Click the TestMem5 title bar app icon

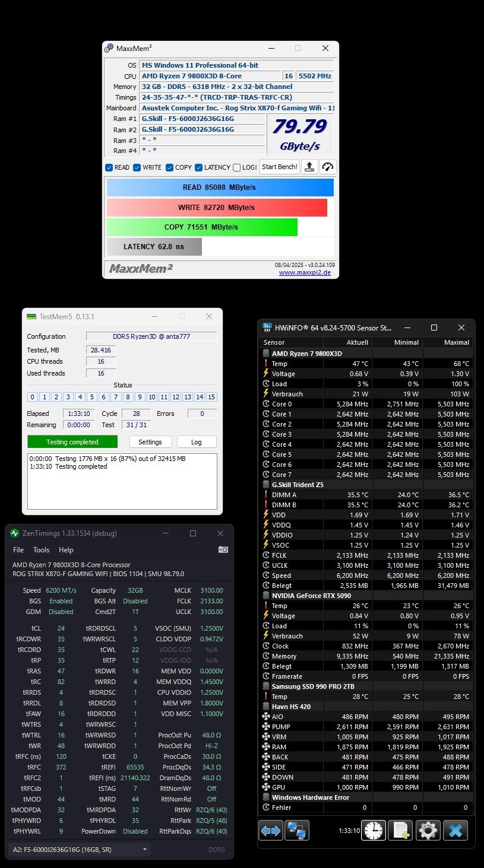pyautogui.click(x=31, y=317)
